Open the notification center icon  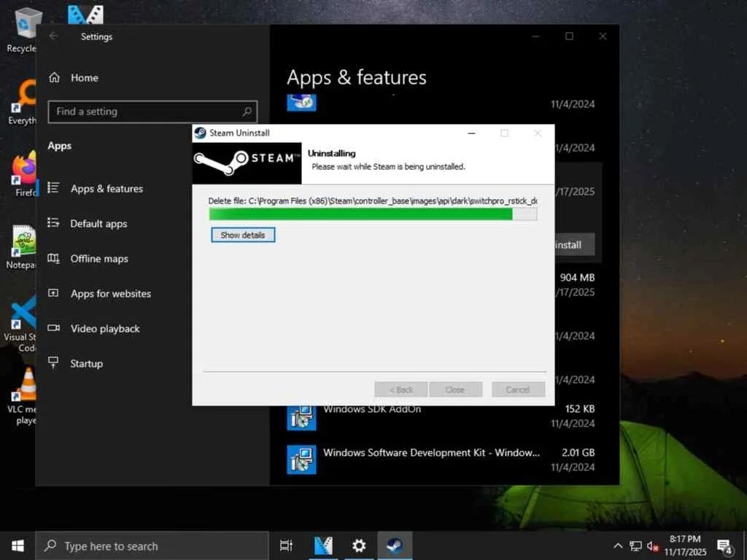click(725, 545)
